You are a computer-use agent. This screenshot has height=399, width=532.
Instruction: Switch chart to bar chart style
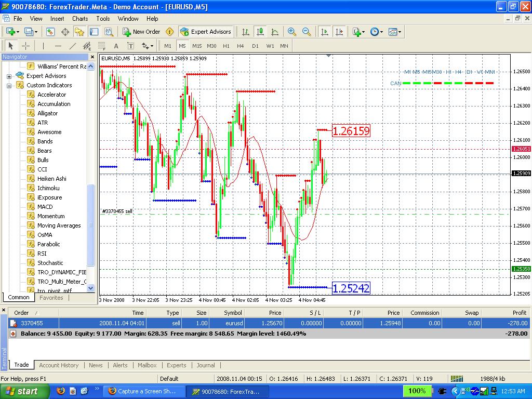[x=246, y=32]
